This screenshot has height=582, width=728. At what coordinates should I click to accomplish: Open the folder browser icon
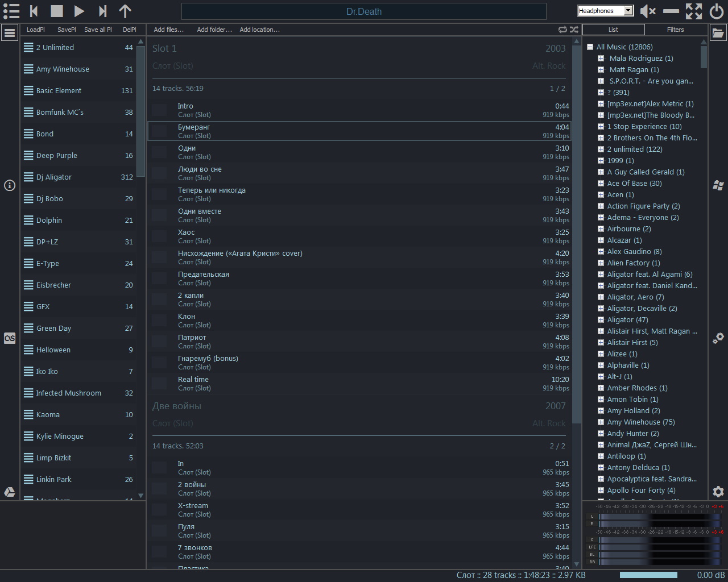(x=718, y=33)
